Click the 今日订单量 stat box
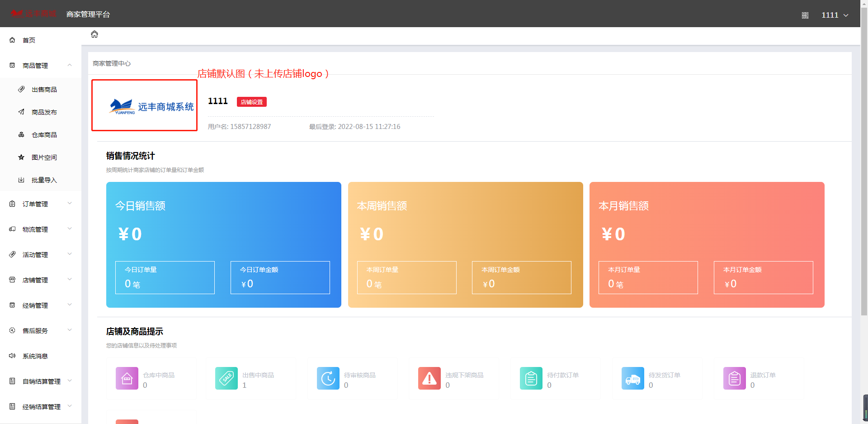 pyautogui.click(x=165, y=277)
